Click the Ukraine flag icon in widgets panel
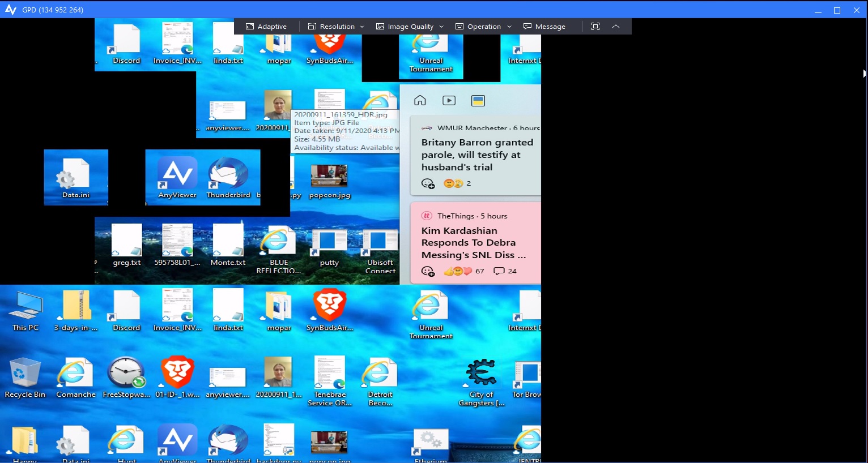This screenshot has width=868, height=463. [478, 101]
